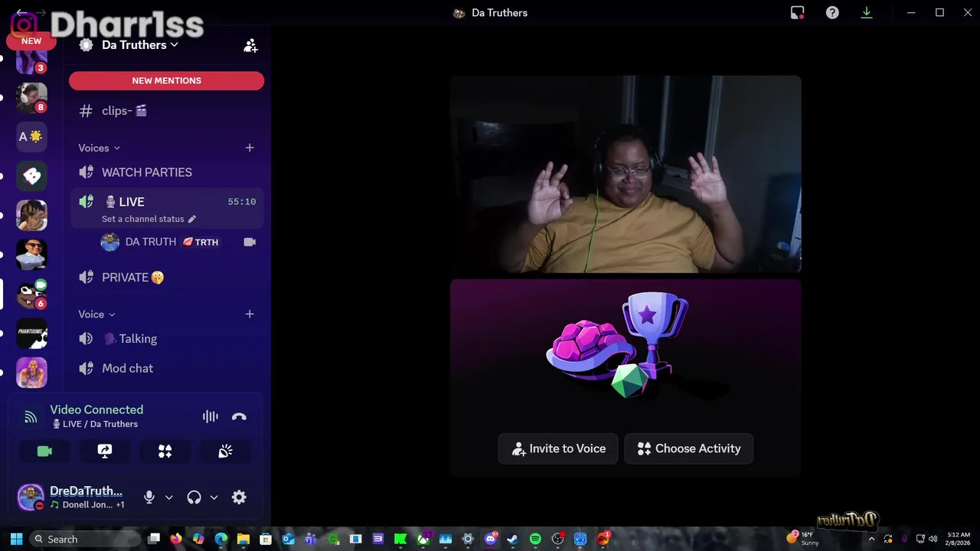Open the Discord inbox icon in title bar
The height and width of the screenshot is (551, 980).
pyautogui.click(x=798, y=13)
